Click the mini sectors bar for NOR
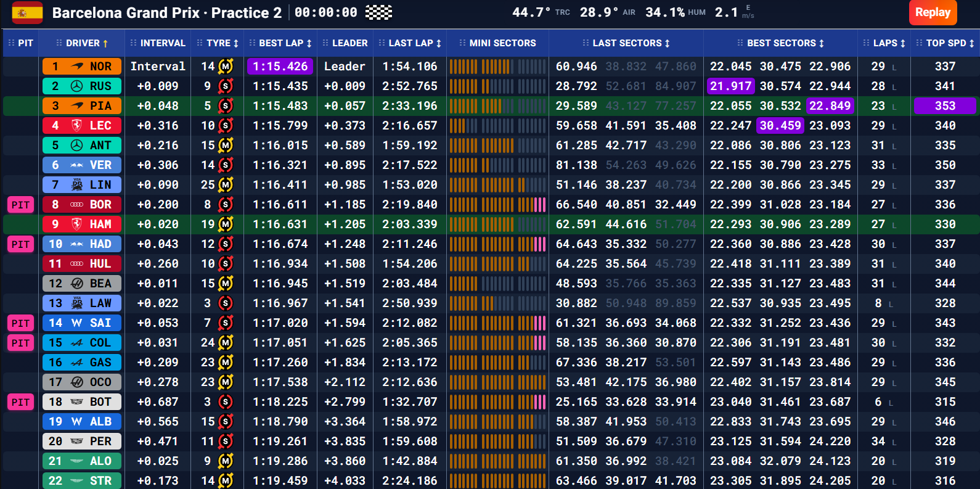980x489 pixels. (x=497, y=66)
